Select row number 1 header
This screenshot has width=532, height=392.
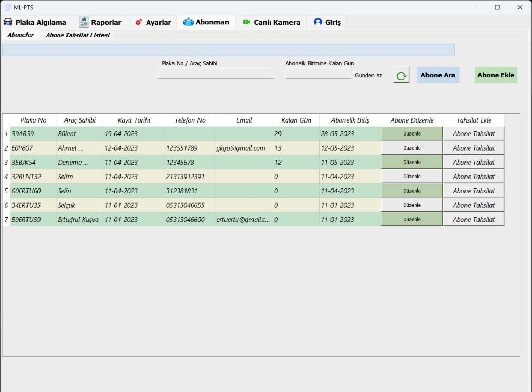pos(6,133)
